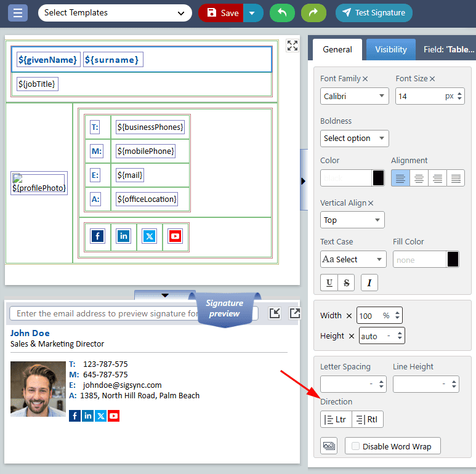Click the undo arrow button
Screen dimensions: 476x474
(282, 12)
